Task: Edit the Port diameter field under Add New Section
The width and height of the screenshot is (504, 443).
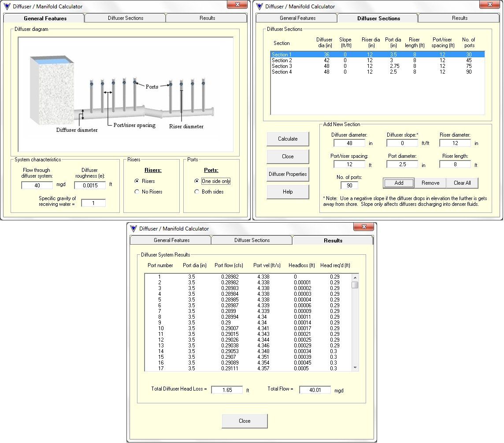Action: pyautogui.click(x=403, y=164)
